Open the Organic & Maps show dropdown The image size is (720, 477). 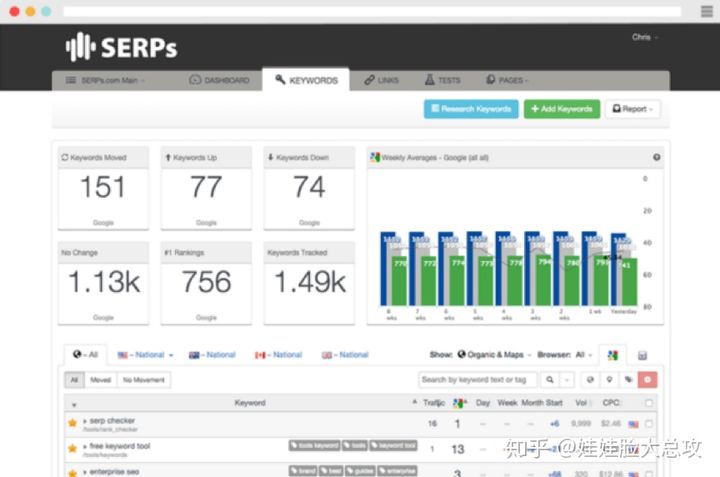point(495,355)
